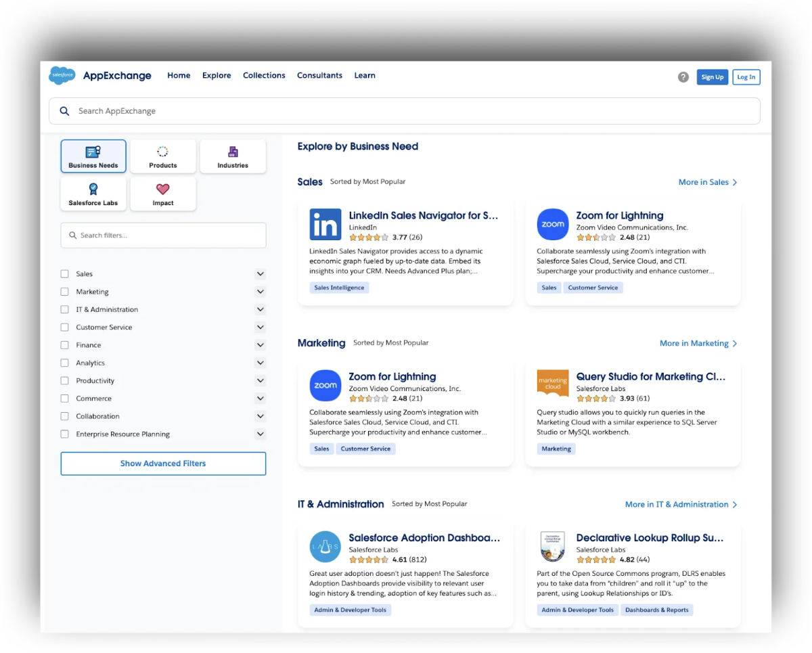The width and height of the screenshot is (812, 653).
Task: Click the magnifier icon in Search filters box
Action: coord(73,235)
